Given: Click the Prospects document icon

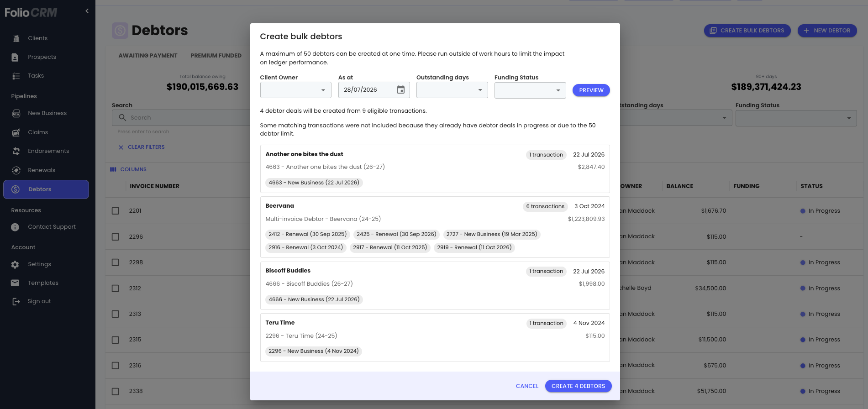Looking at the screenshot, I should pyautogui.click(x=15, y=57).
